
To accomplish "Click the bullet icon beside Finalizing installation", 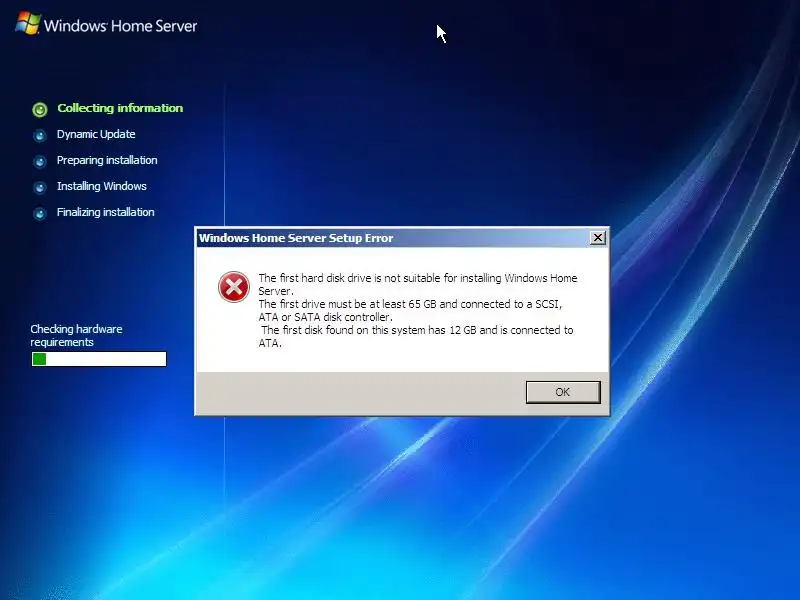I will (x=40, y=214).
